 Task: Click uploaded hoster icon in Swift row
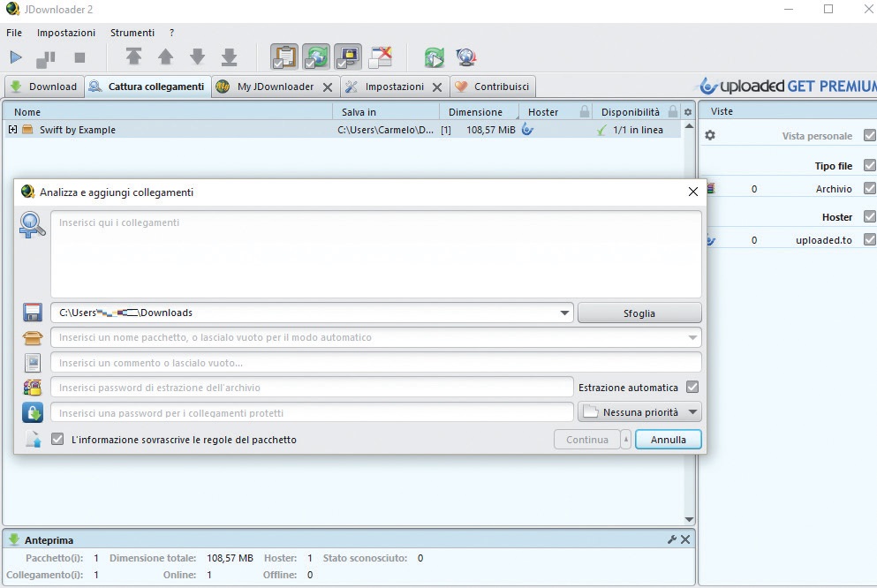[527, 130]
